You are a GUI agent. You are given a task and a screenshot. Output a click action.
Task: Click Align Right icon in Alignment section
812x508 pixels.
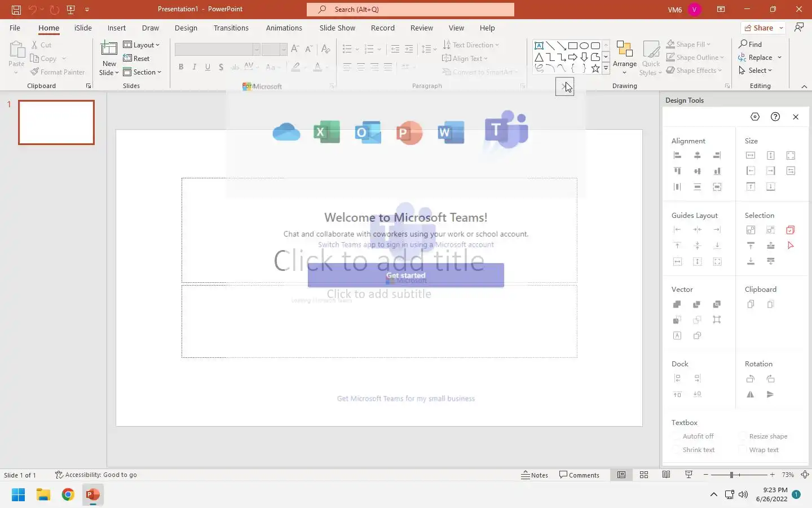click(x=717, y=156)
